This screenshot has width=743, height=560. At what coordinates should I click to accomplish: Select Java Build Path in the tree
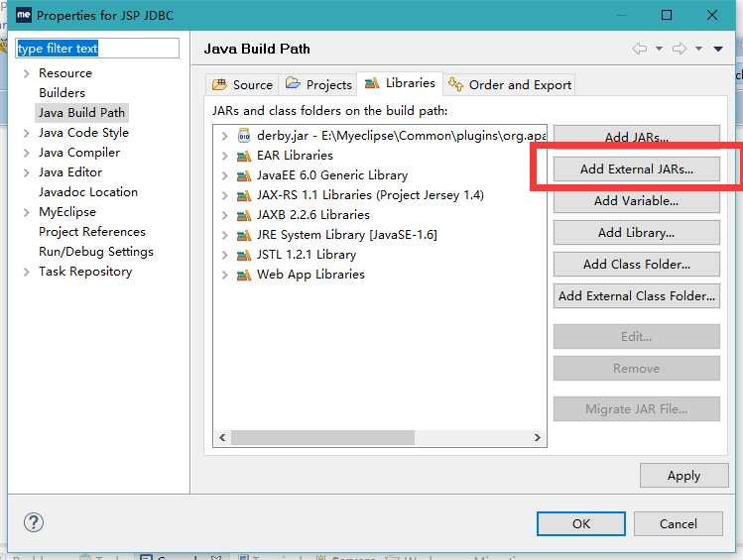[x=81, y=113]
